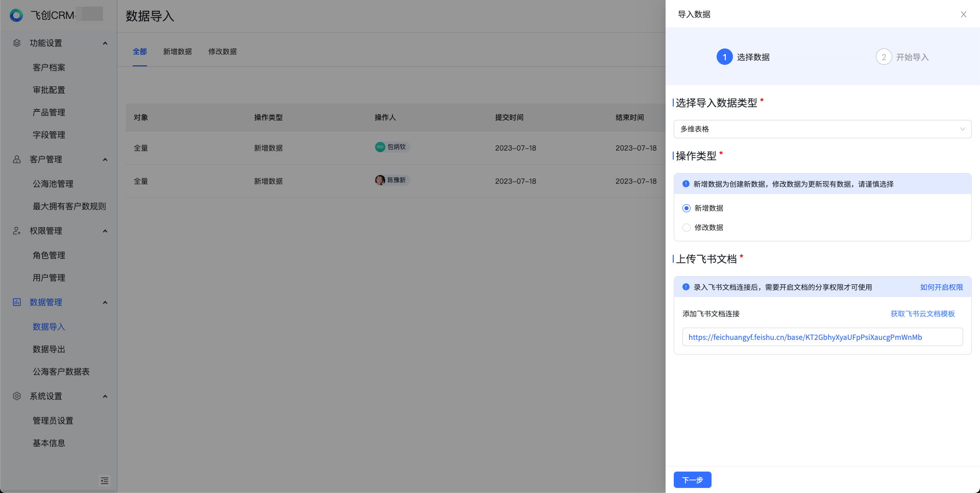
Task: Open 数据导出 in the sidebar
Action: point(49,349)
